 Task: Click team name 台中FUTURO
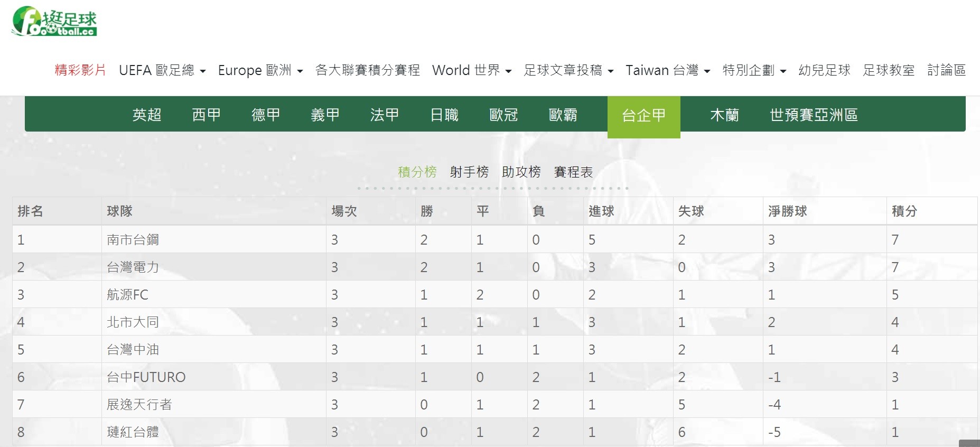(x=146, y=377)
